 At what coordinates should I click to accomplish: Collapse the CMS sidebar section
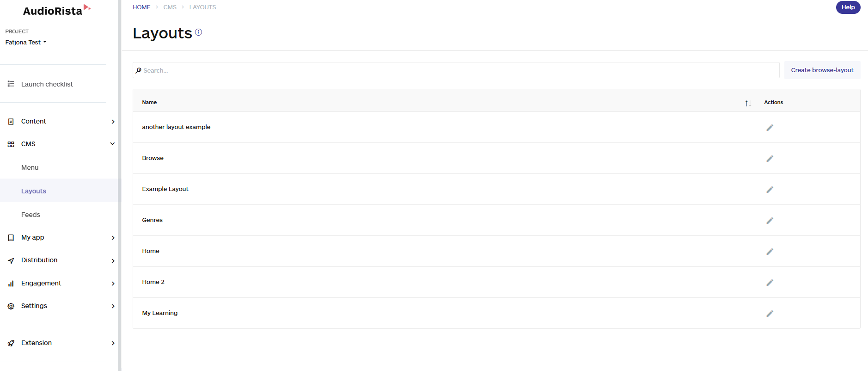(59, 144)
